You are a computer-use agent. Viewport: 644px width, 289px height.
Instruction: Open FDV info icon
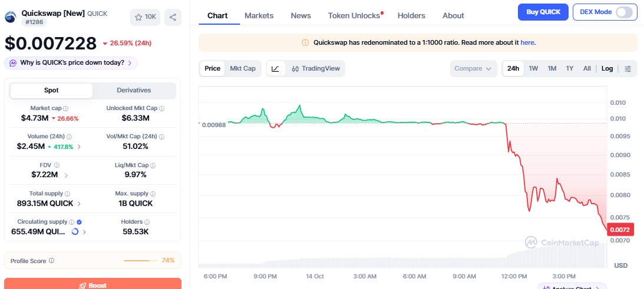coord(57,165)
